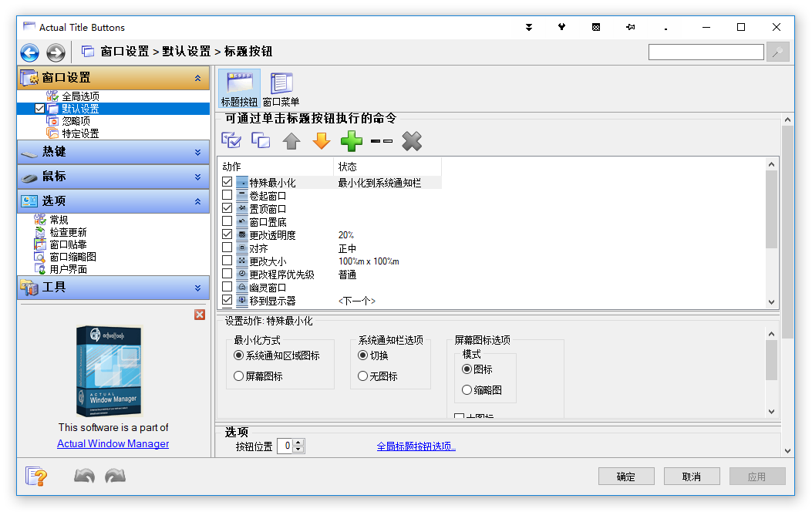
Task: Open 常规 options item
Action: pyautogui.click(x=59, y=220)
